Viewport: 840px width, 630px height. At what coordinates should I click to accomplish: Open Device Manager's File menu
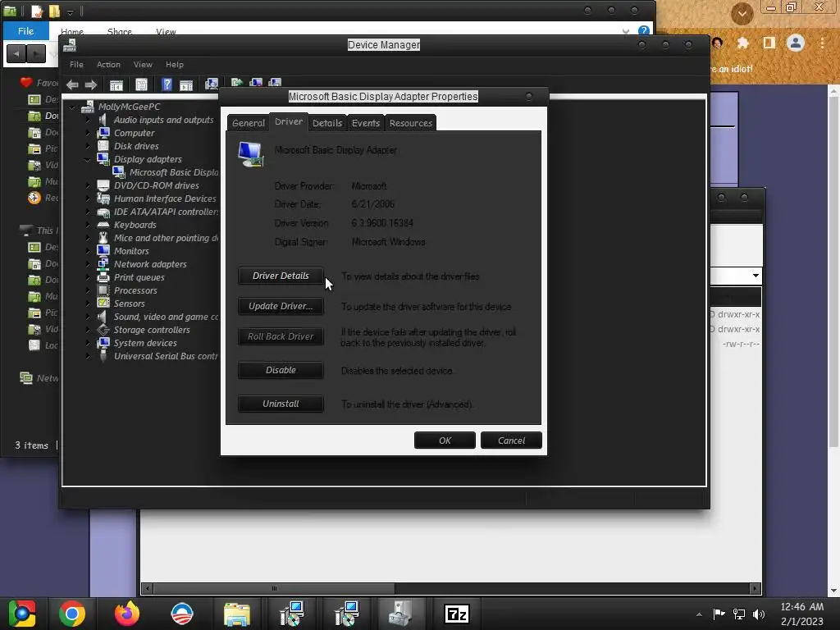coord(76,64)
